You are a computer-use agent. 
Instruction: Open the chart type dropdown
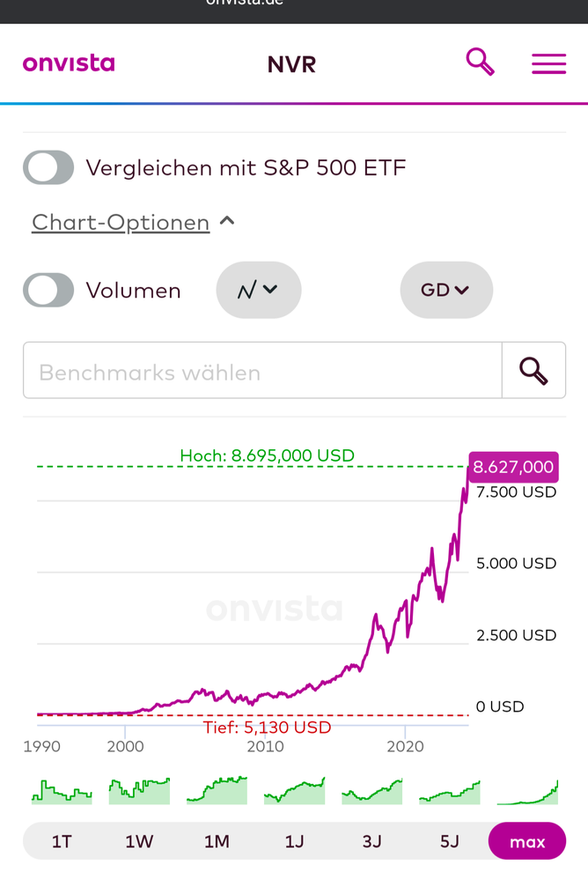pos(259,290)
